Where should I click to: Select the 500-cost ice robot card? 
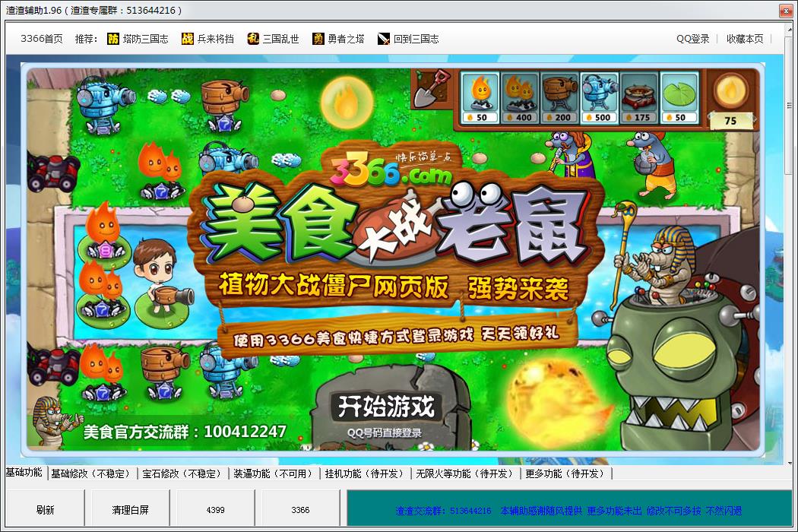tap(600, 97)
